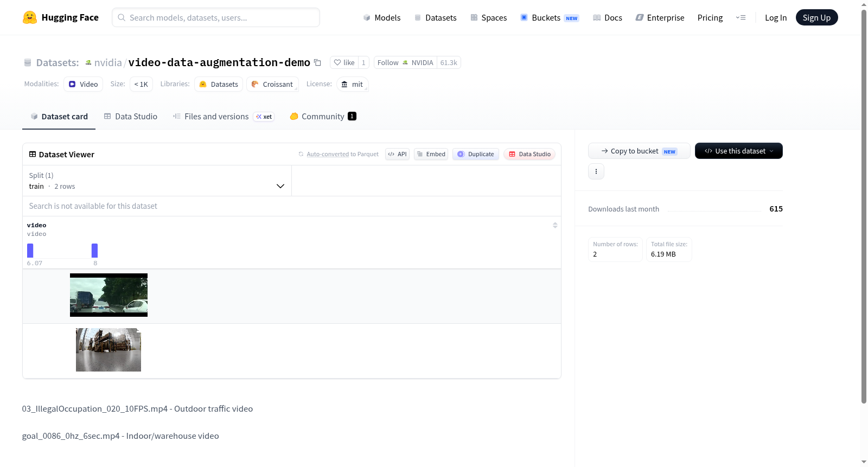Click the Log In link

pos(776,17)
